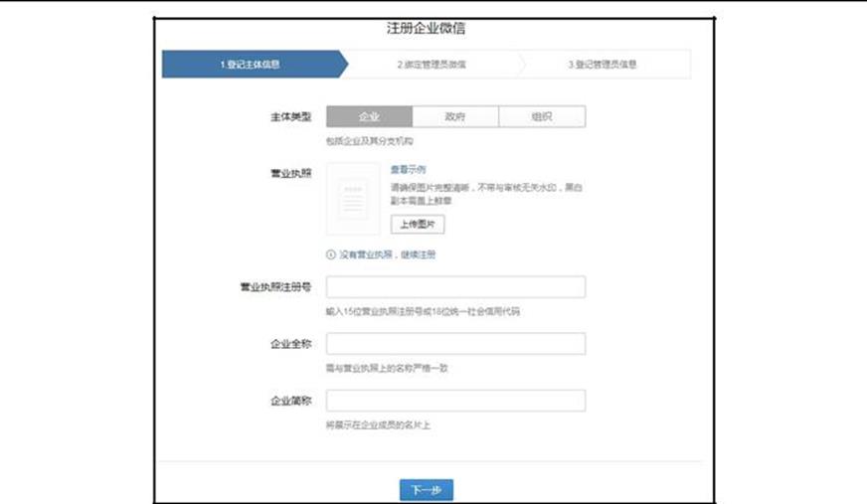The height and width of the screenshot is (504, 867).
Task: Click the business license placeholder thumbnail
Action: [x=353, y=199]
